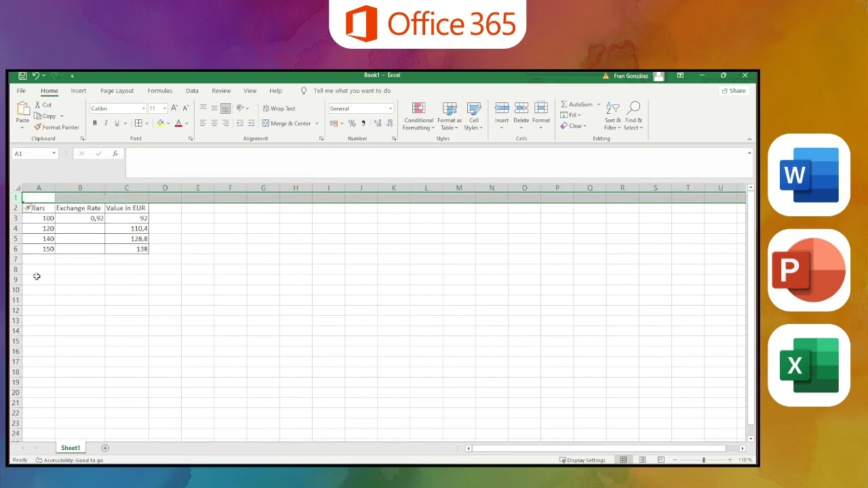Open Copy options dropdown arrow
868x488 pixels.
click(x=62, y=117)
